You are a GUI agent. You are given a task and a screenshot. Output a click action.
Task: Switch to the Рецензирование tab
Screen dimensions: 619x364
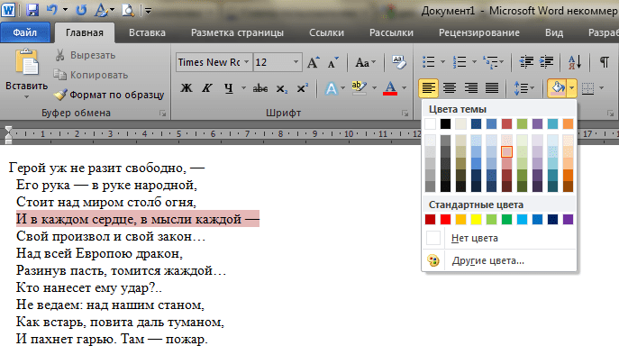tap(479, 32)
